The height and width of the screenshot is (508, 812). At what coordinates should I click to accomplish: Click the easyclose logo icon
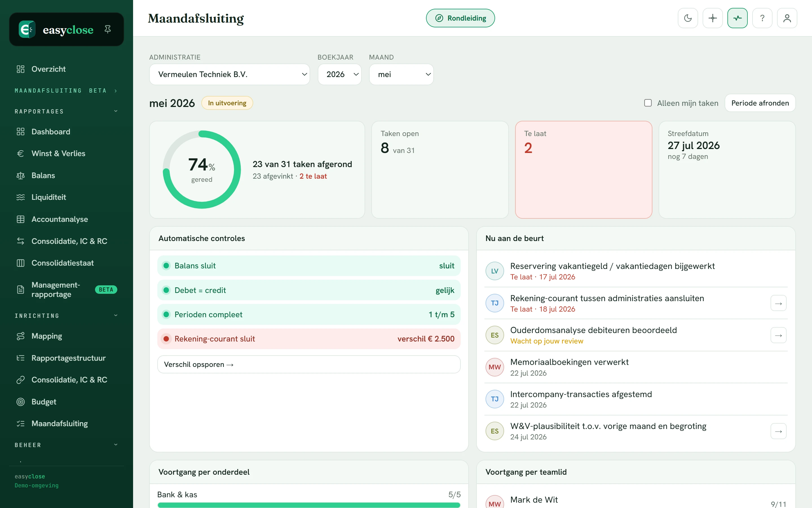point(27,30)
